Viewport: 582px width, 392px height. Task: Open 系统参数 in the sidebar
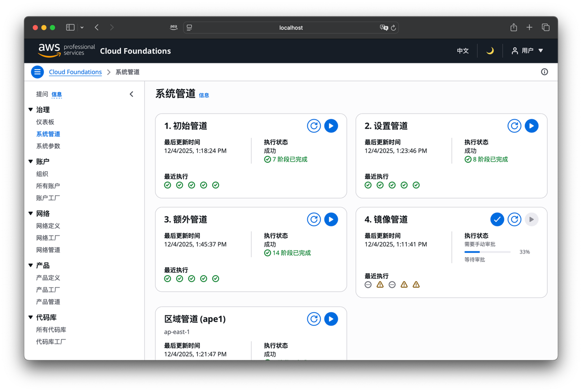click(48, 146)
